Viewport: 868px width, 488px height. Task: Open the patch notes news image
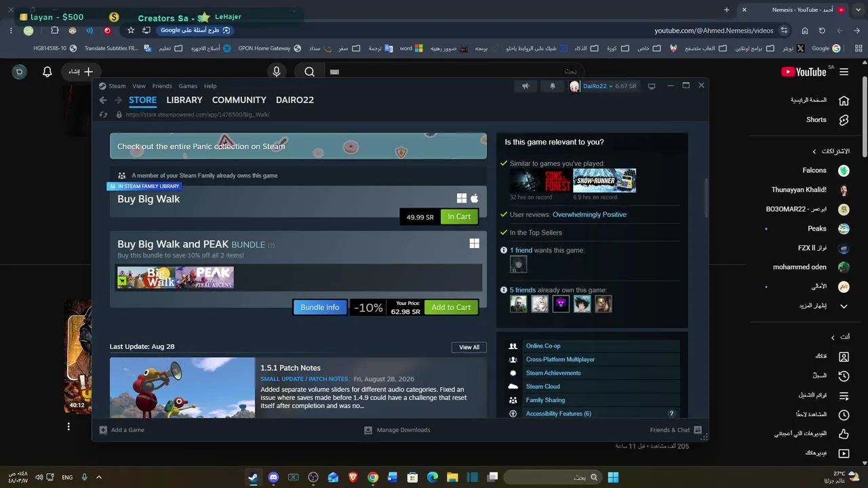pyautogui.click(x=182, y=388)
